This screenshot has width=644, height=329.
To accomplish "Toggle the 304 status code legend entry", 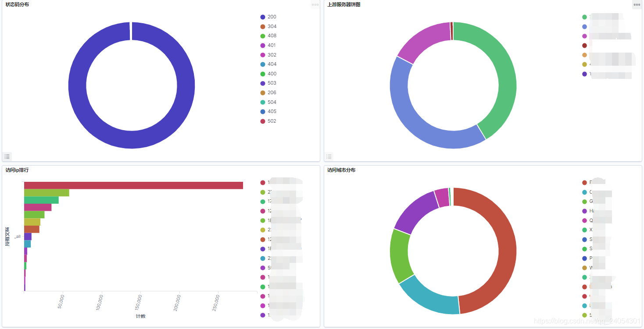I will (268, 27).
